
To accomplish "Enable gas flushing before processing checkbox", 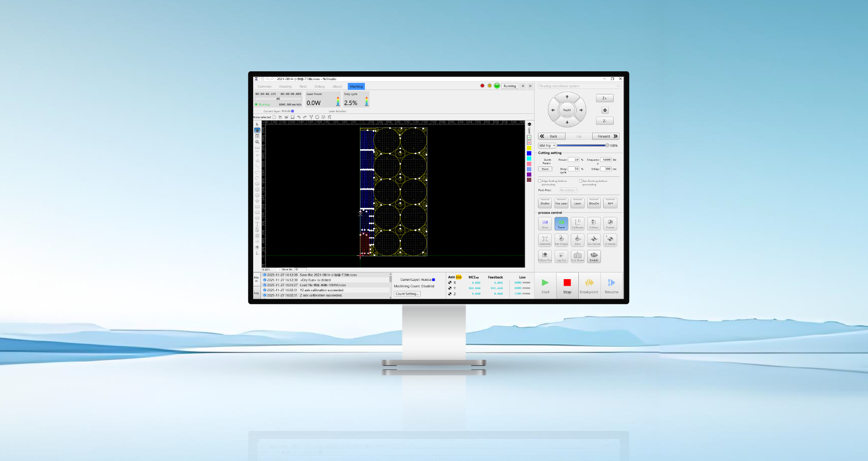I will click(581, 181).
